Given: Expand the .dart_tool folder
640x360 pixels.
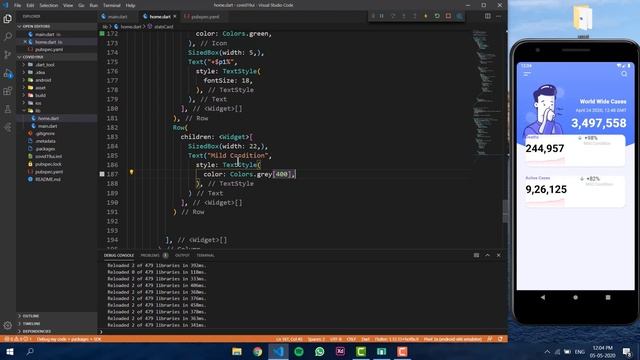Looking at the screenshot, I should point(57,64).
